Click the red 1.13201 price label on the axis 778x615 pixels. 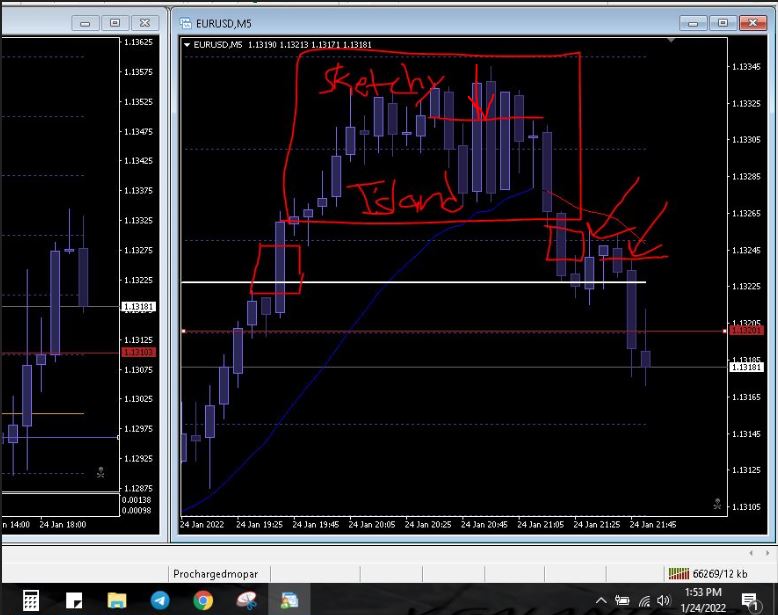coord(746,331)
